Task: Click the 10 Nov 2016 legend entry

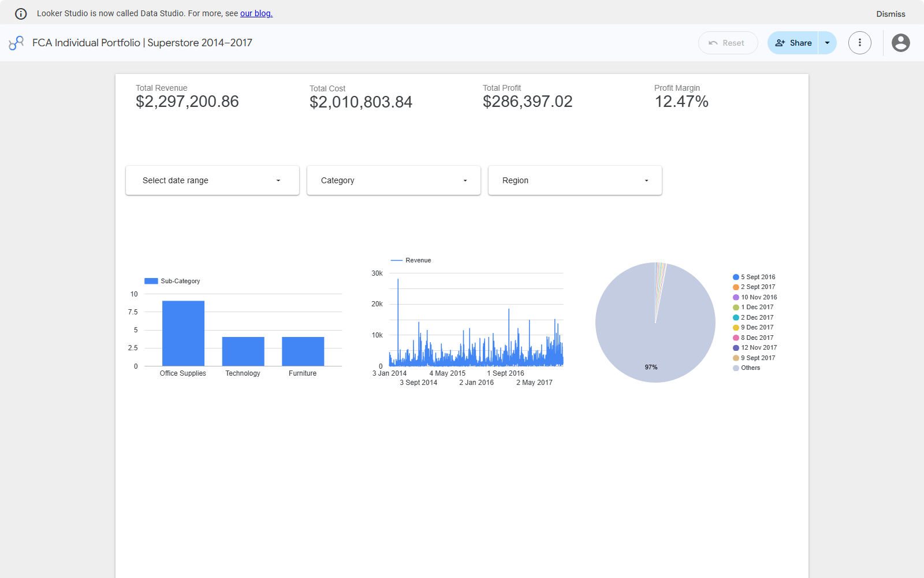Action: click(x=755, y=297)
